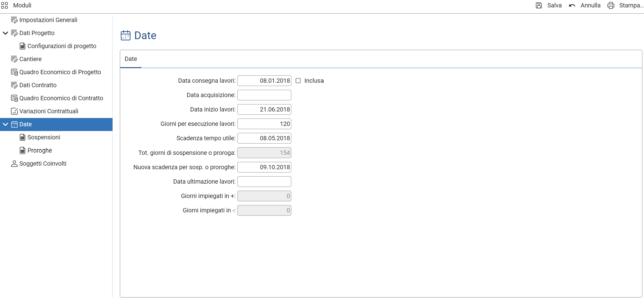Open Impostazioni Generali section
Screen dimensions: 644x298
click(48, 20)
